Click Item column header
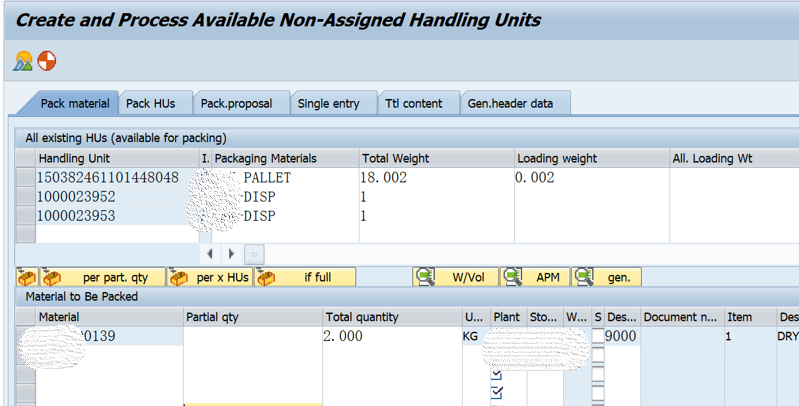This screenshot has height=406, width=799. 750,317
